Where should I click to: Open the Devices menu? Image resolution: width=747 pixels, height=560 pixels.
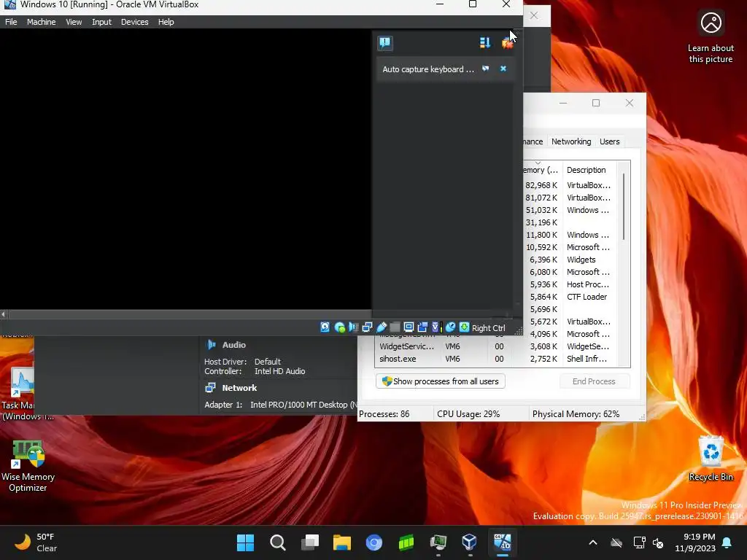134,22
